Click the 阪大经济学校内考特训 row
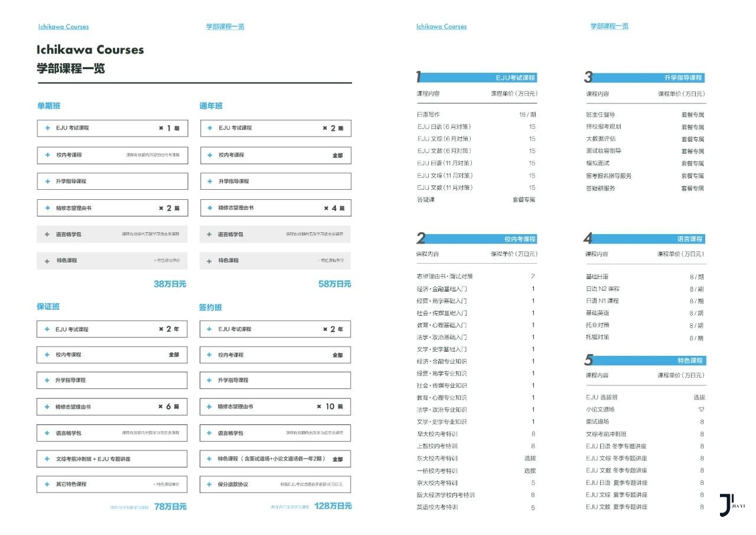 tap(477, 495)
